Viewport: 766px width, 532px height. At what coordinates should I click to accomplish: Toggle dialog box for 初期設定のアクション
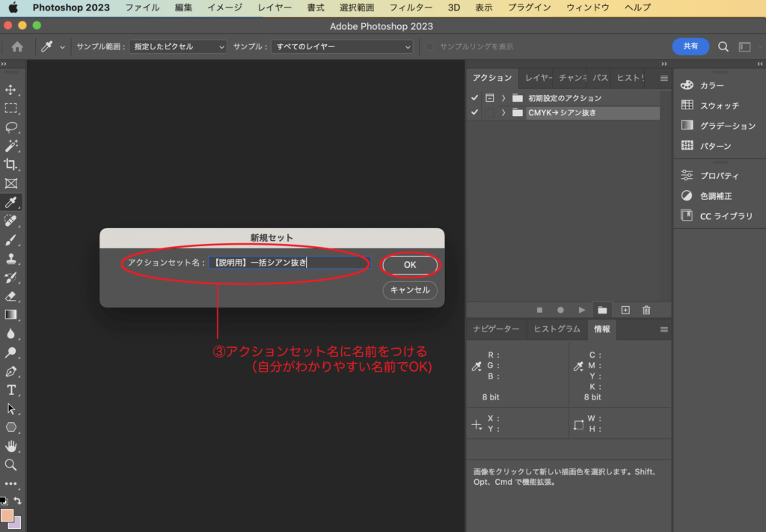point(489,98)
